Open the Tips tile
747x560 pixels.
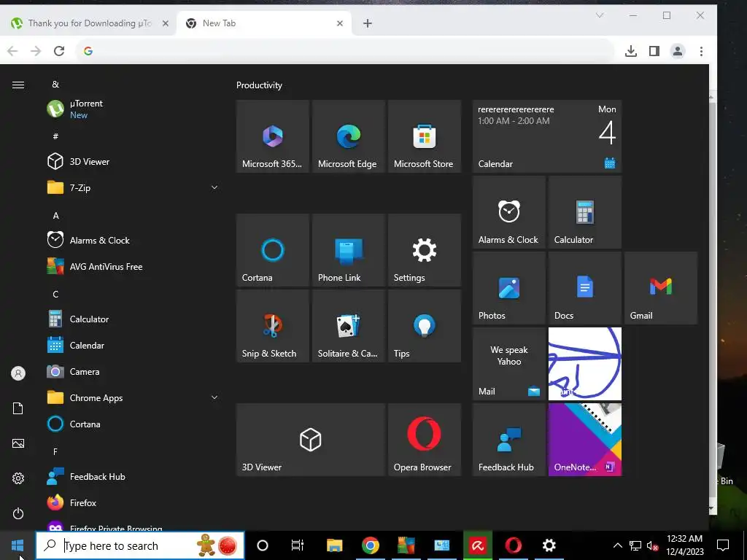pyautogui.click(x=425, y=326)
